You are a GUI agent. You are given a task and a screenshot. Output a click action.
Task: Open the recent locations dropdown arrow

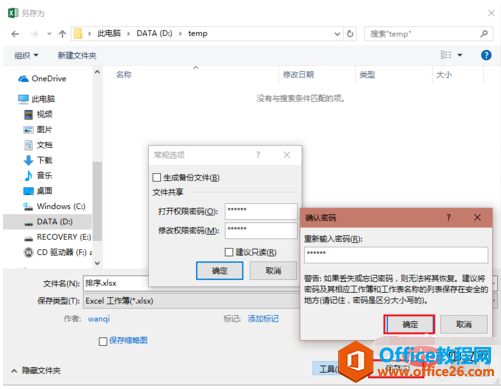coord(49,34)
